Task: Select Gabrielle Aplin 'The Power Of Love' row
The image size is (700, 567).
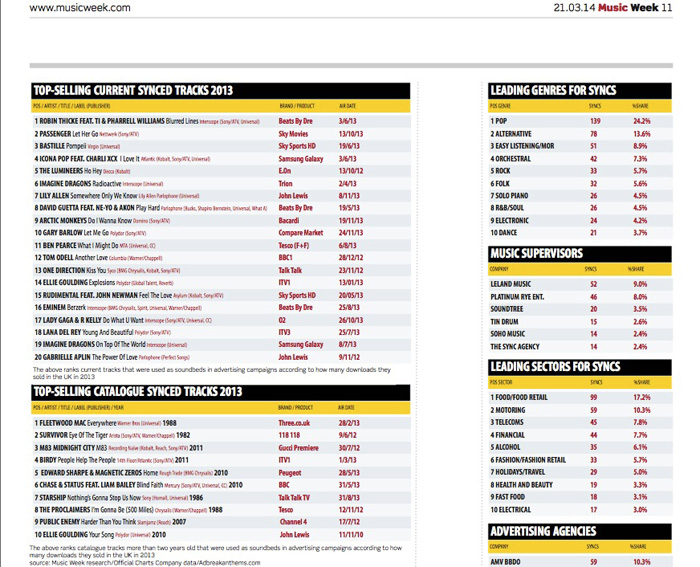Action: tap(221, 357)
